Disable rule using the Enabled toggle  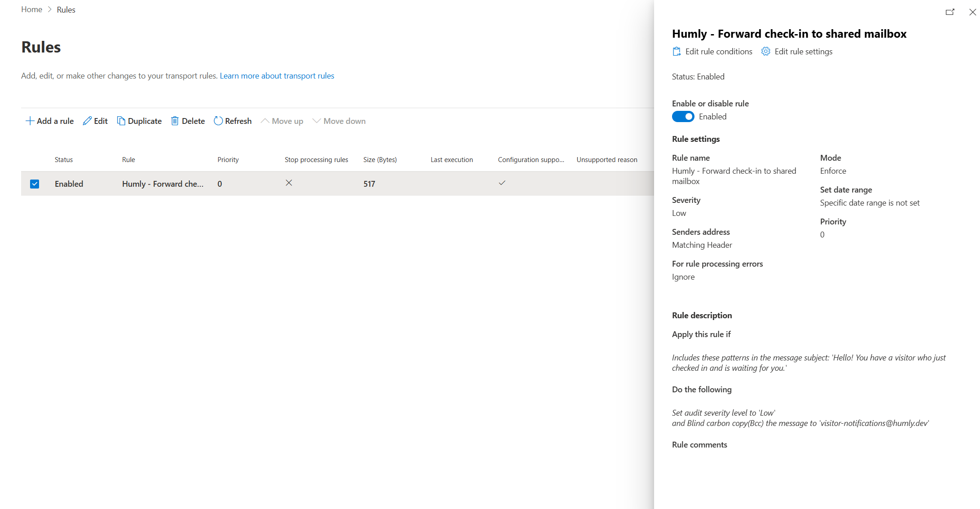point(683,117)
